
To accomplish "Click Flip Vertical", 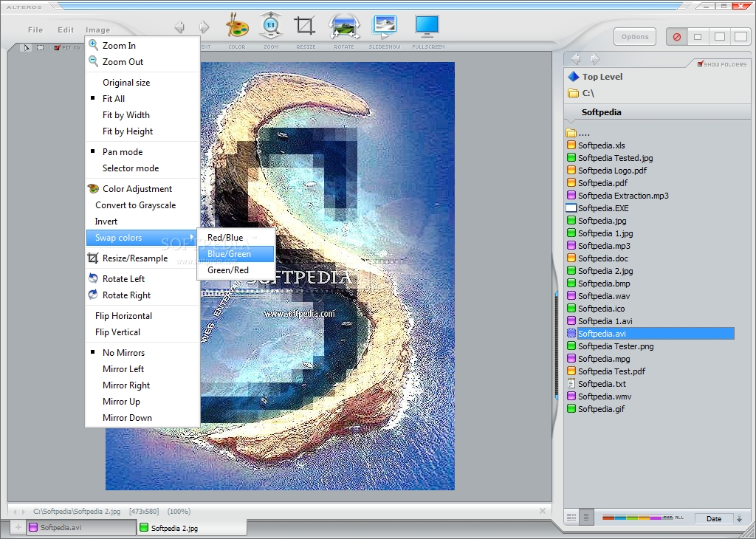I will (x=142, y=333).
